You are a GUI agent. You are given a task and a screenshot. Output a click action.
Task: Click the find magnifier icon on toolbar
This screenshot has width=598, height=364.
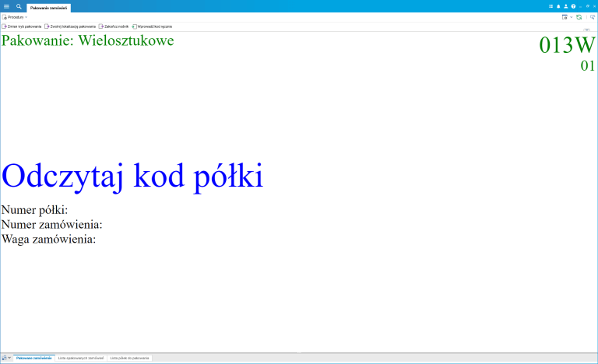coord(593,17)
